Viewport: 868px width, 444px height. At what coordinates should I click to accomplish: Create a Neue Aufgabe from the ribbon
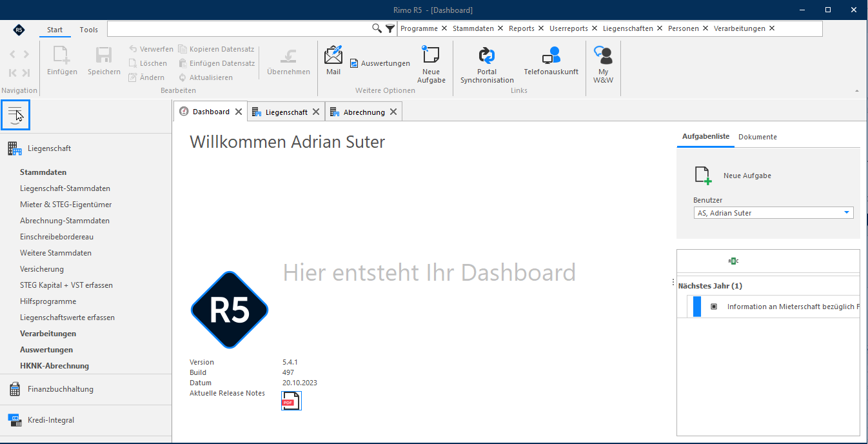coord(431,65)
